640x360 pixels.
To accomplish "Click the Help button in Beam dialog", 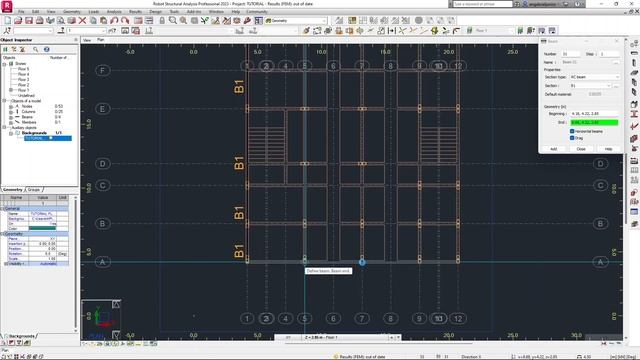I will click(608, 149).
